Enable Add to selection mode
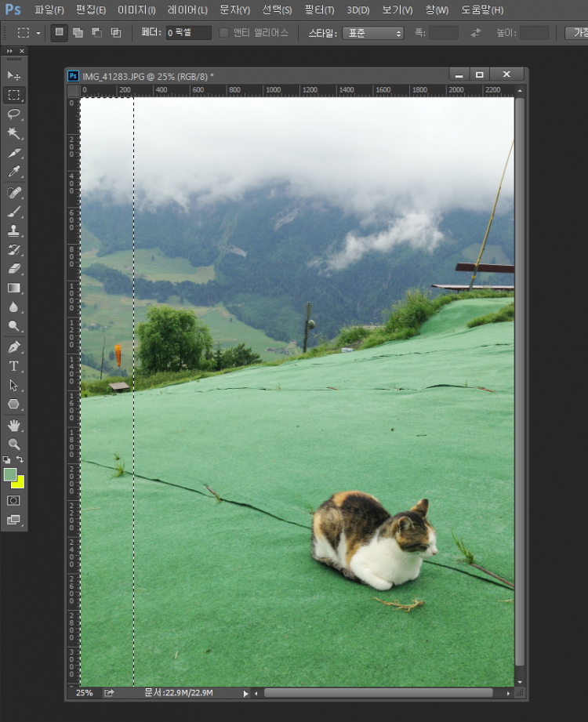The width and height of the screenshot is (588, 722). pos(78,33)
